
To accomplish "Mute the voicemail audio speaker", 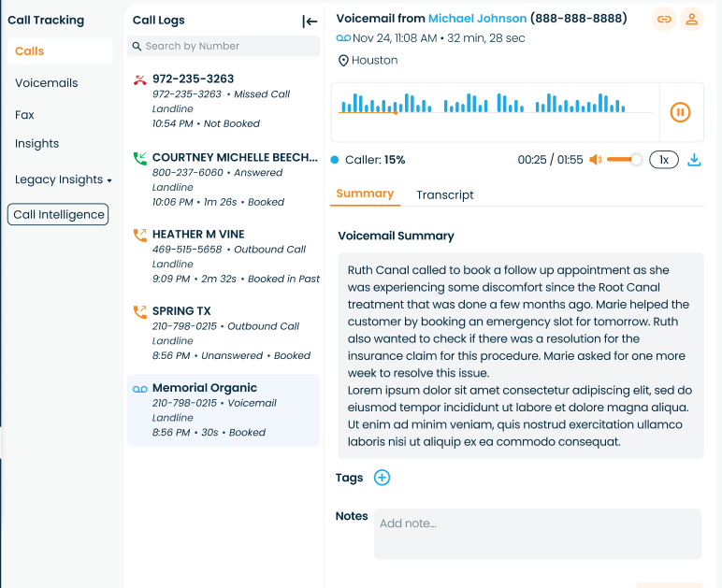I will pos(595,160).
